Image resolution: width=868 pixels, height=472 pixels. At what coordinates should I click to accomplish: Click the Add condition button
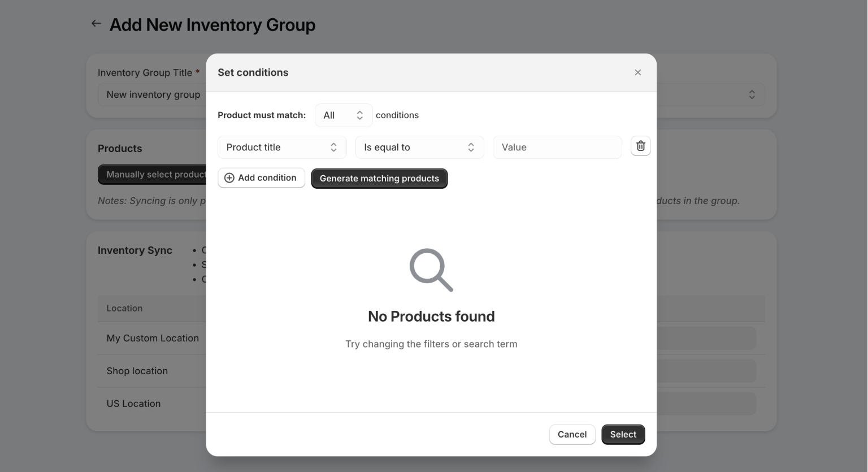pyautogui.click(x=261, y=177)
